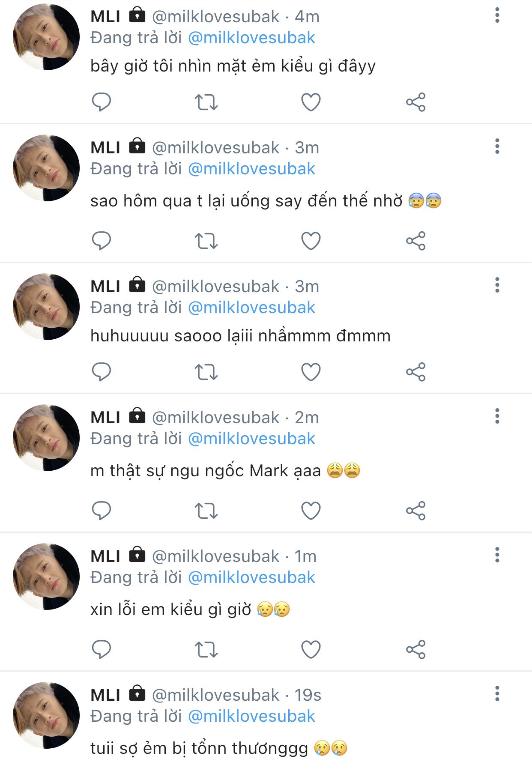Like the 'huhuuuuu saooo lạiii nhầmmm' tweet
532x777 pixels.
[x=311, y=372]
